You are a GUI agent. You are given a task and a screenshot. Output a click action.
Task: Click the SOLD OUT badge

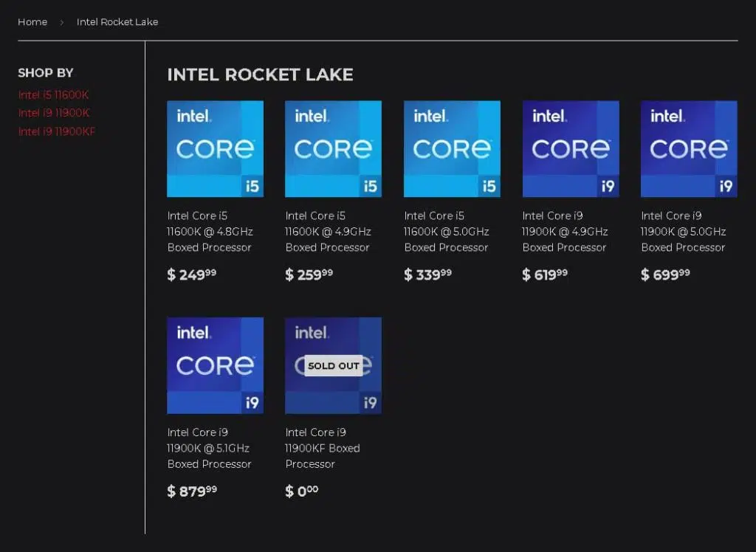334,366
